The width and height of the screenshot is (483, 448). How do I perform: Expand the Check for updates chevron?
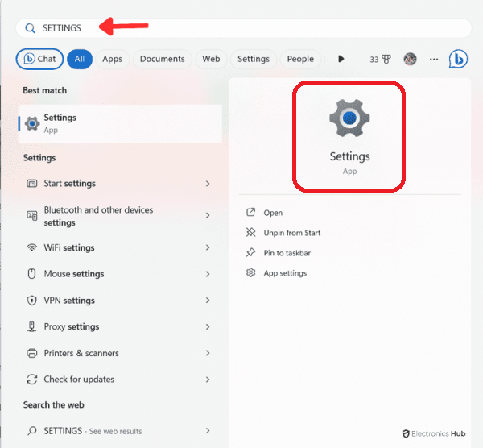(x=208, y=380)
